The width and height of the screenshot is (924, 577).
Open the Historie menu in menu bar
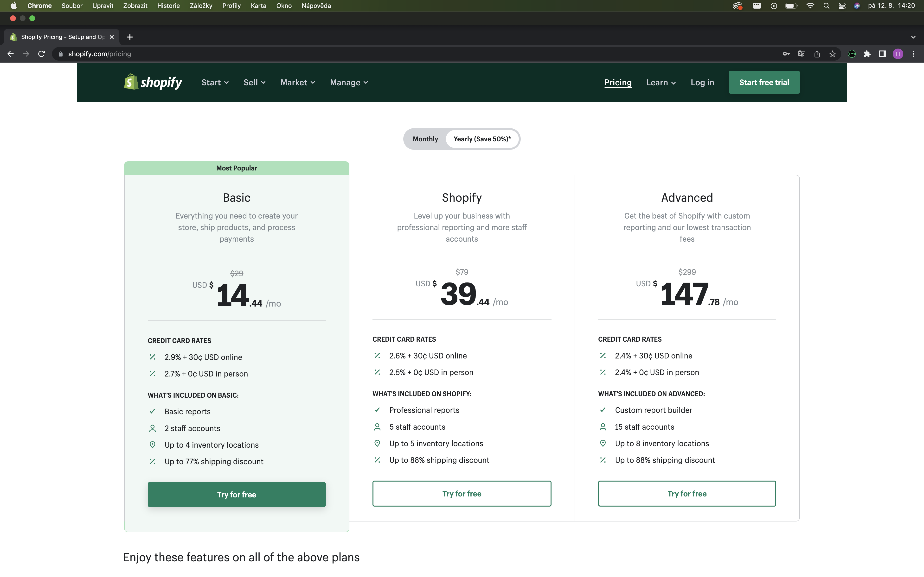pyautogui.click(x=168, y=6)
